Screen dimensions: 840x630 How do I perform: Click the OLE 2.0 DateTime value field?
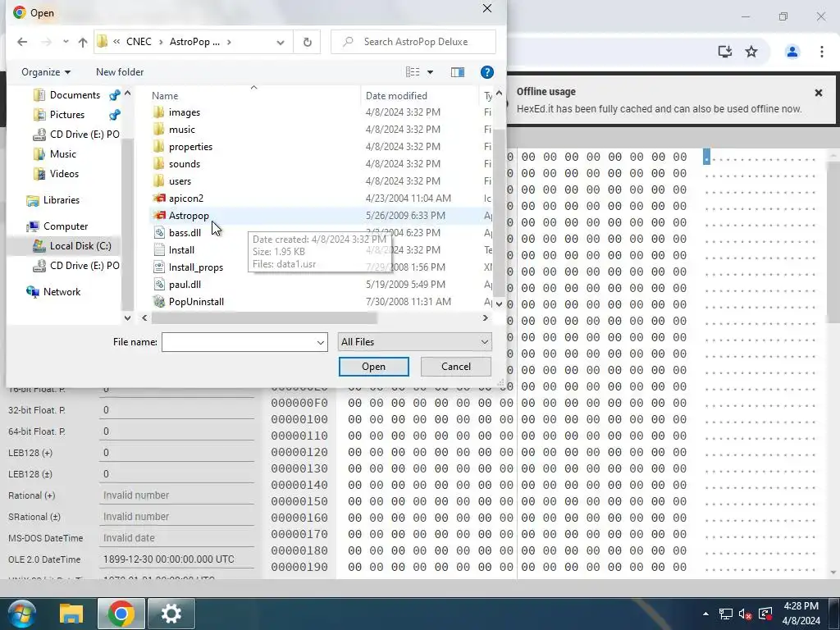[x=176, y=559]
